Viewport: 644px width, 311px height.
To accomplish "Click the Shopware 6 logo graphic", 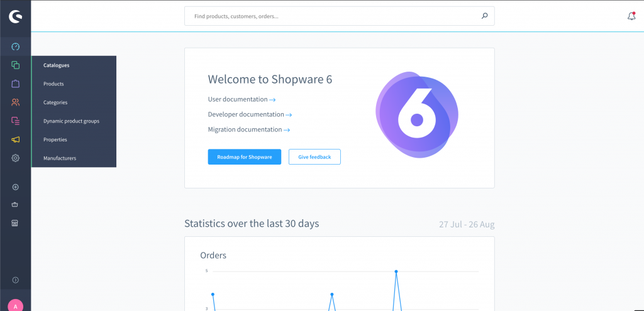I will pyautogui.click(x=417, y=115).
